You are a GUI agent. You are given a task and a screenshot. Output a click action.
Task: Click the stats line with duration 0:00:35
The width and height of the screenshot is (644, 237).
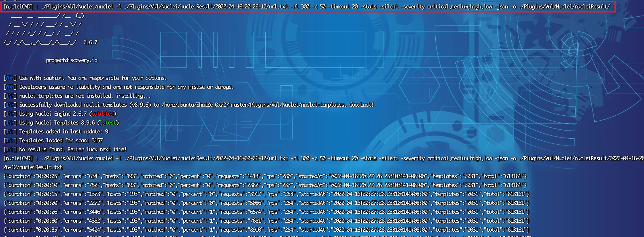coord(266,230)
